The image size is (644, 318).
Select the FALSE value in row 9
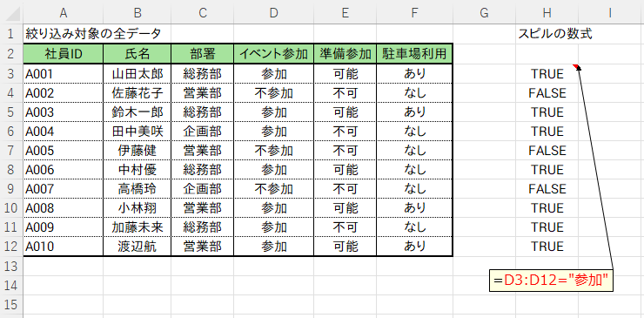547,189
